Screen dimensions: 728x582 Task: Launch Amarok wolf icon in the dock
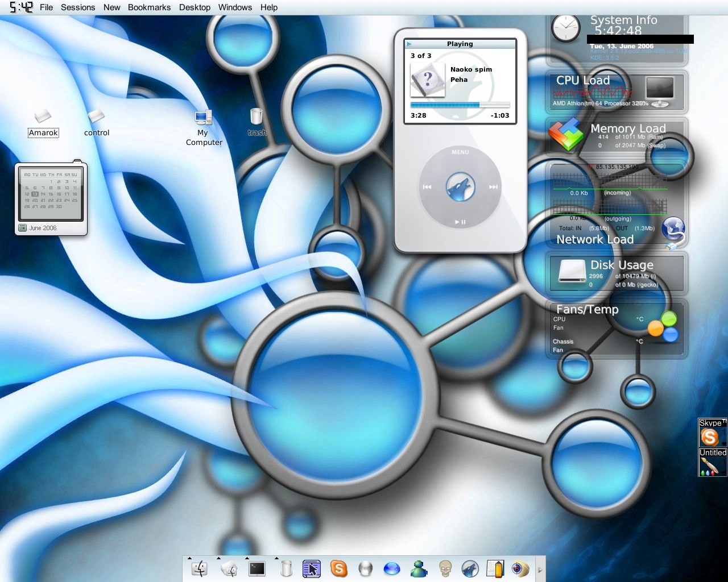tap(470, 568)
